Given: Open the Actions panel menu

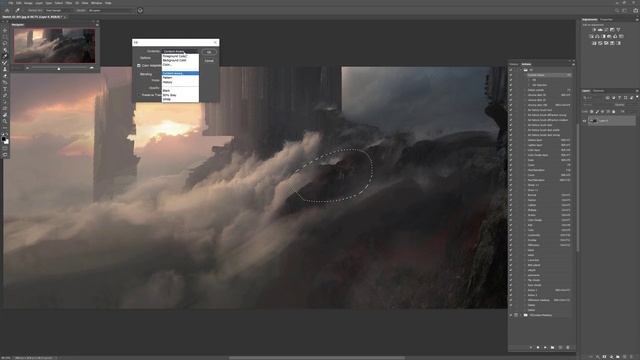Looking at the screenshot, I should click(x=573, y=64).
